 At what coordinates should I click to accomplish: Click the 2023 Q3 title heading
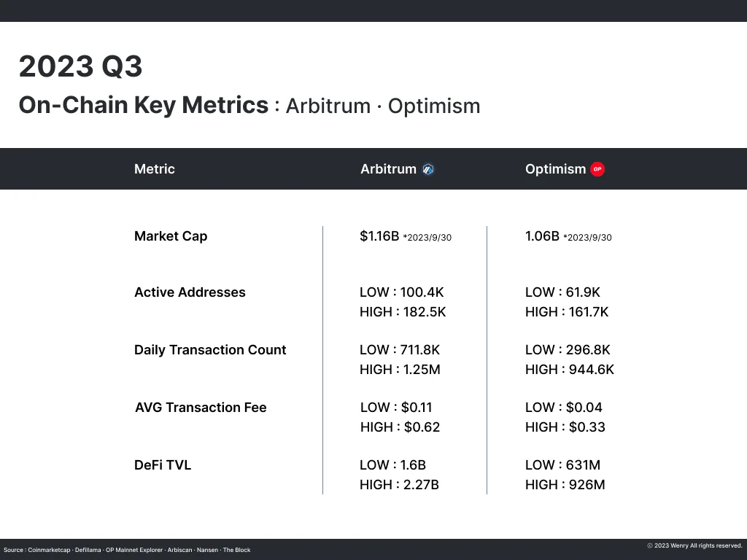tap(80, 67)
